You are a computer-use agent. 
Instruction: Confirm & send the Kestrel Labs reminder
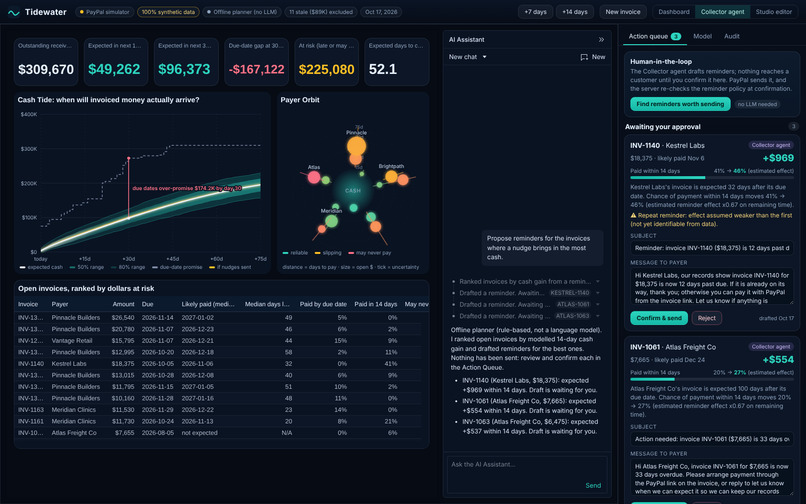658,318
